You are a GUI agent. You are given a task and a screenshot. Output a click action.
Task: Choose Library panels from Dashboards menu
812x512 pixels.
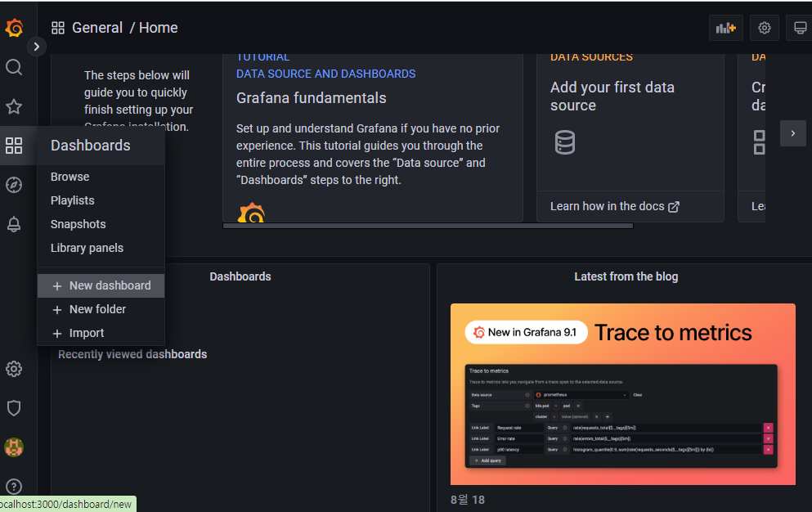click(101, 248)
